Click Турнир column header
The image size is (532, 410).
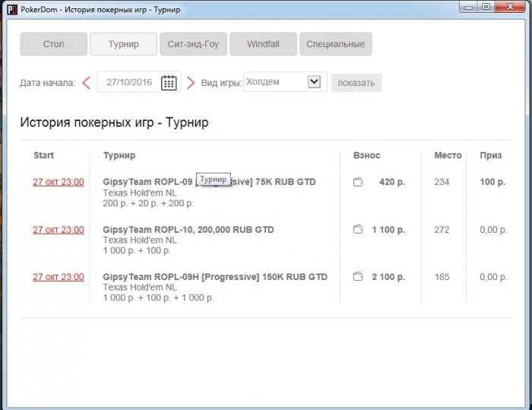[119, 155]
